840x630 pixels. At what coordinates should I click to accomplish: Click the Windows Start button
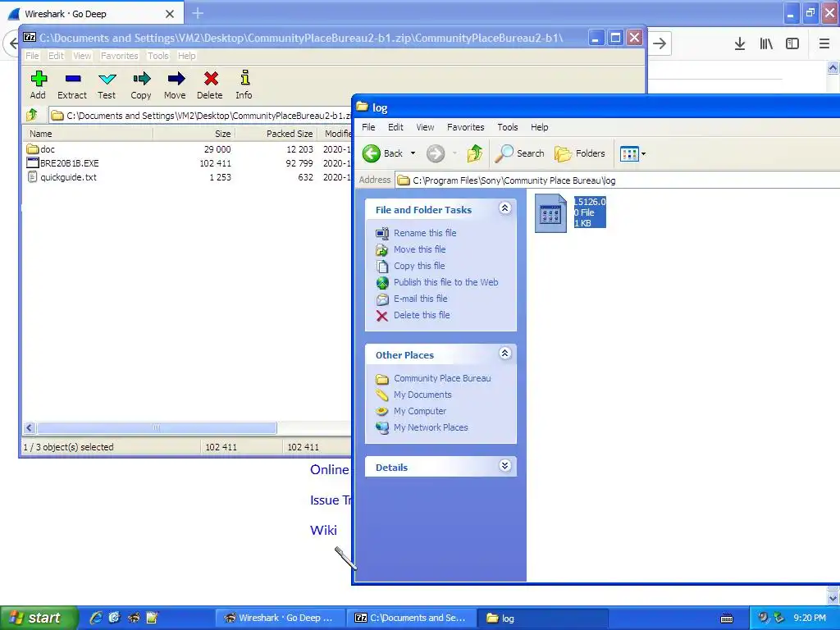(x=38, y=619)
